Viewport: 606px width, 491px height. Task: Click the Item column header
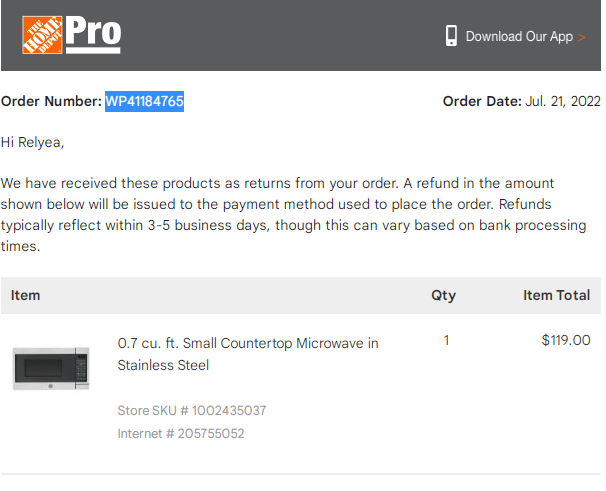(x=26, y=295)
